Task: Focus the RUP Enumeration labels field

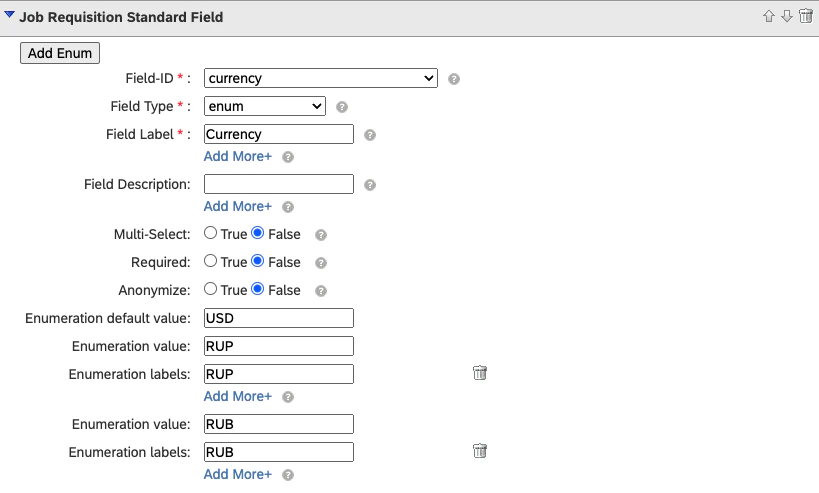Action: pyautogui.click(x=279, y=374)
